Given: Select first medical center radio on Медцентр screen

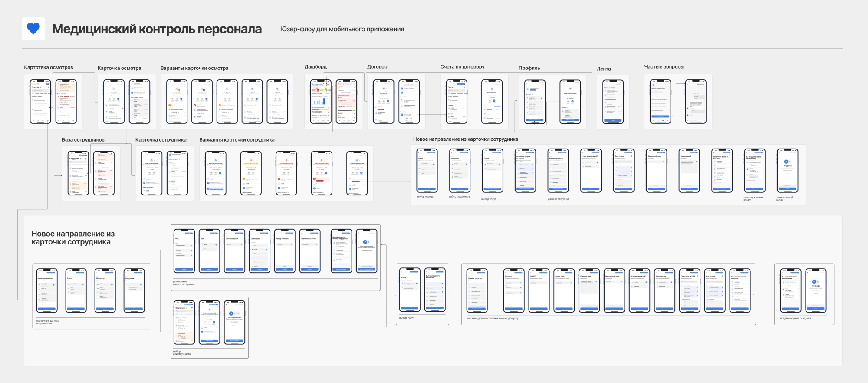Looking at the screenshot, I should (x=467, y=165).
